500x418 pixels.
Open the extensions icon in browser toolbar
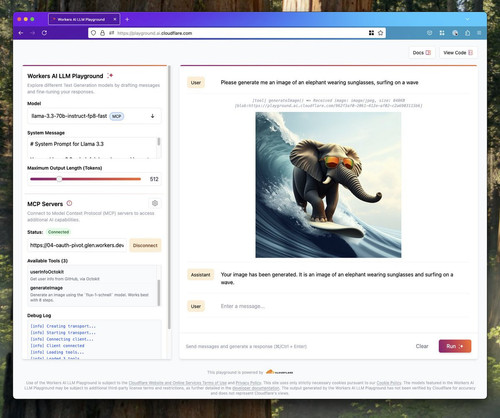468,33
